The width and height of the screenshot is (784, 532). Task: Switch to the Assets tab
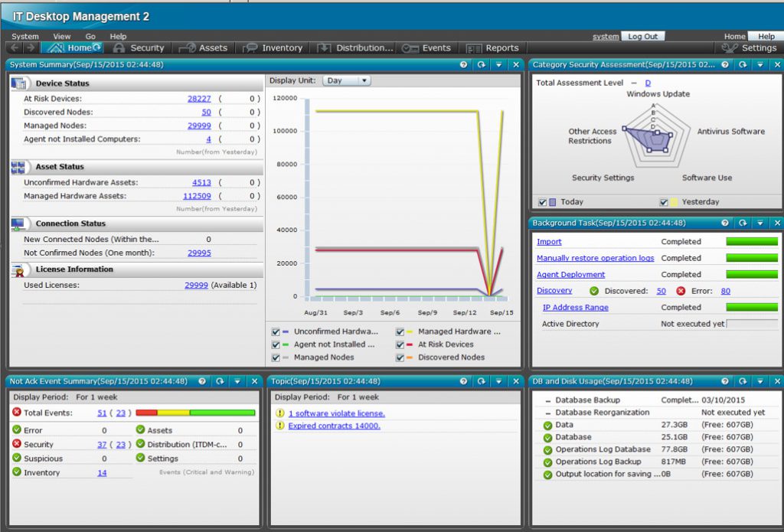coord(204,48)
